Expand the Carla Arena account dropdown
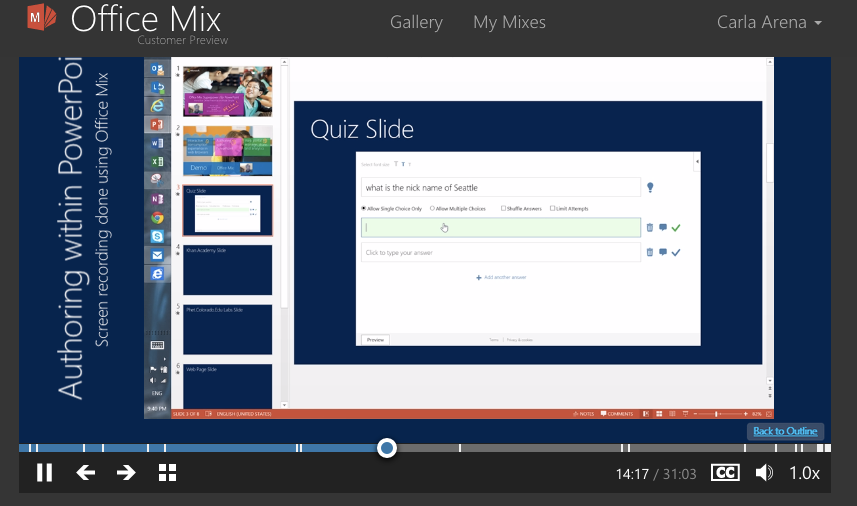The image size is (857, 506). (x=769, y=22)
